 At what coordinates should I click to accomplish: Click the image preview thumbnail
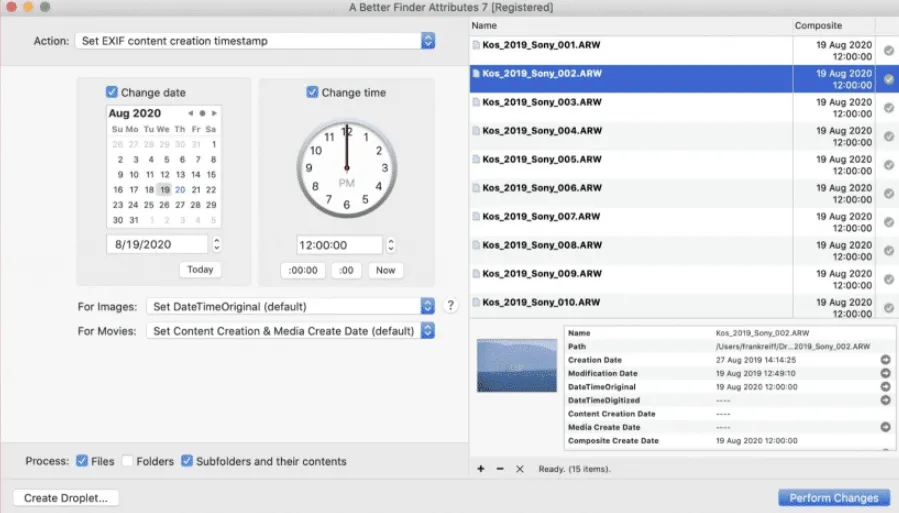517,366
